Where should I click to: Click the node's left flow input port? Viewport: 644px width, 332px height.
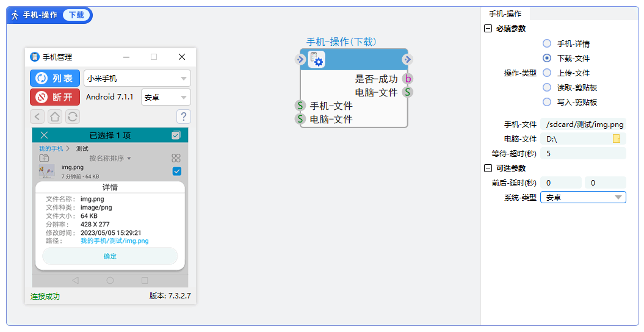(x=300, y=59)
